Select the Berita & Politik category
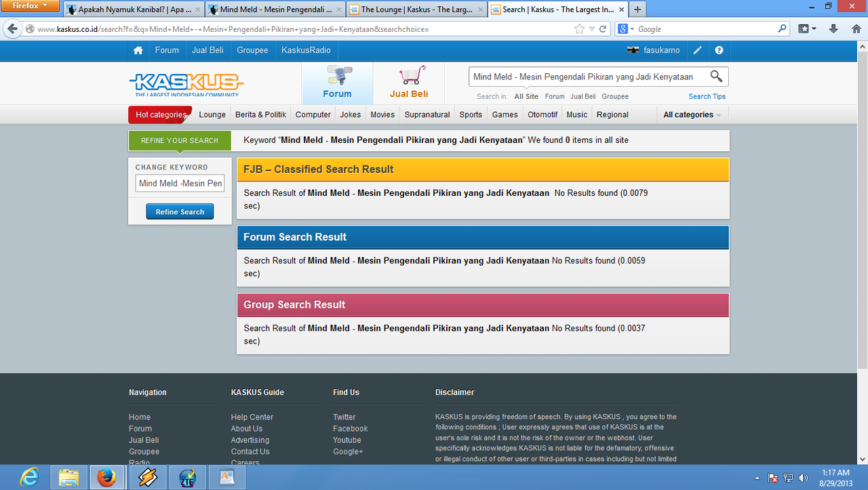 coord(260,115)
